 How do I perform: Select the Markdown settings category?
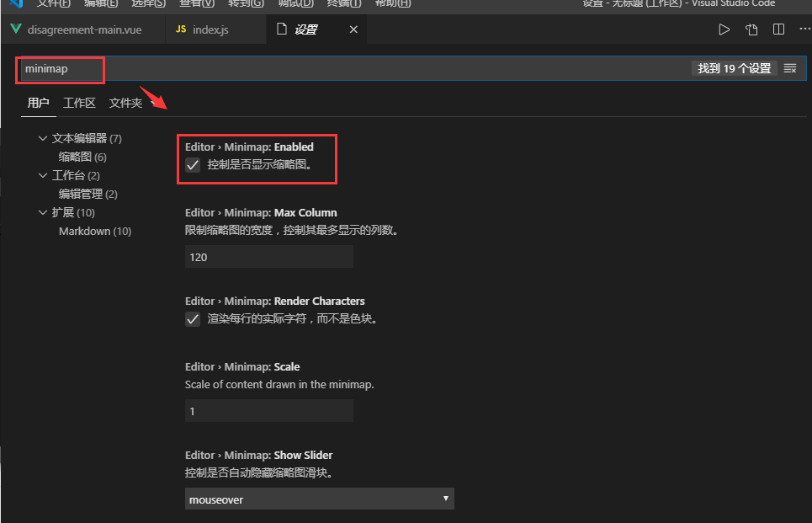95,231
